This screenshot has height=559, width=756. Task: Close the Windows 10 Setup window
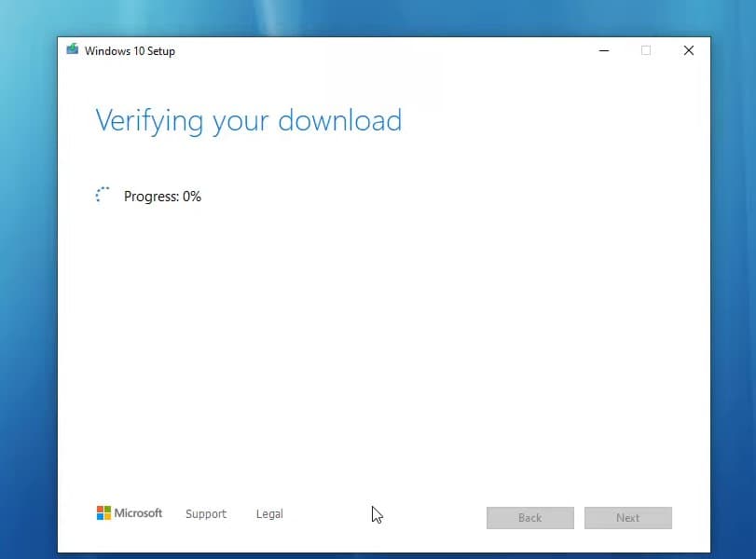tap(689, 50)
